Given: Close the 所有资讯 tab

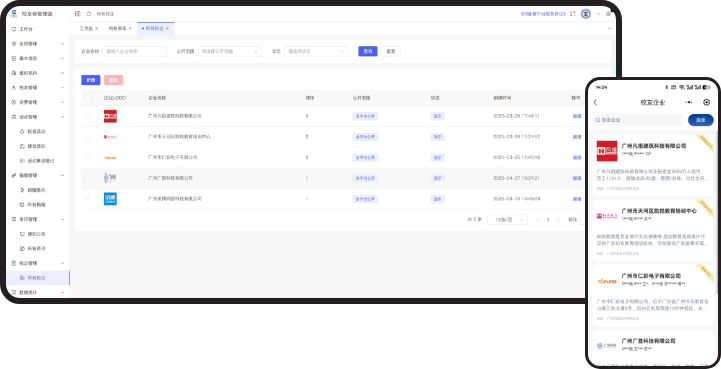Looking at the screenshot, I should 130,29.
